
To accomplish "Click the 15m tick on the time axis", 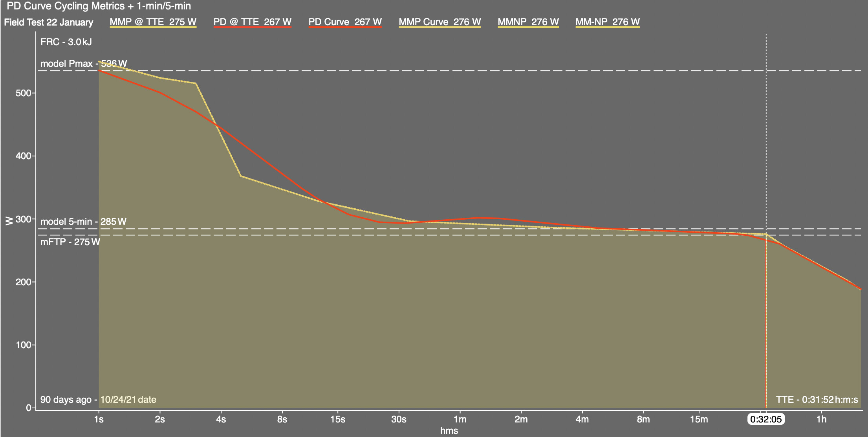I will 699,419.
